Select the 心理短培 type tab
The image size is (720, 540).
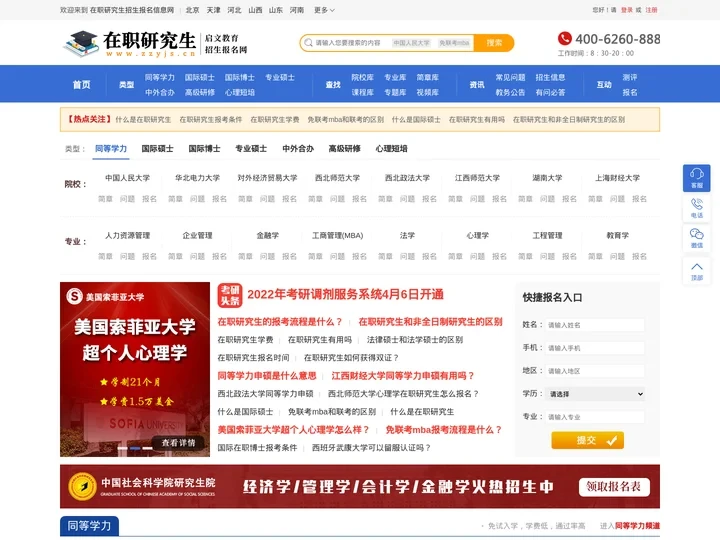click(x=391, y=149)
